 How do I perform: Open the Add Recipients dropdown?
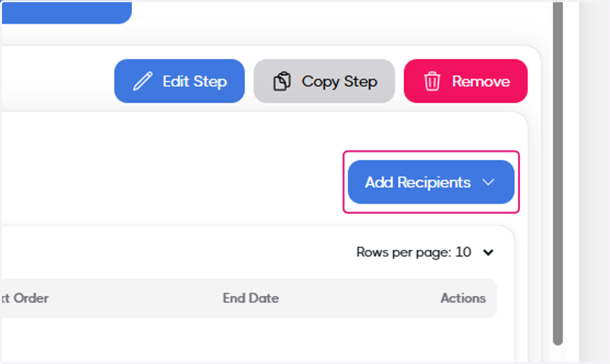pos(431,182)
